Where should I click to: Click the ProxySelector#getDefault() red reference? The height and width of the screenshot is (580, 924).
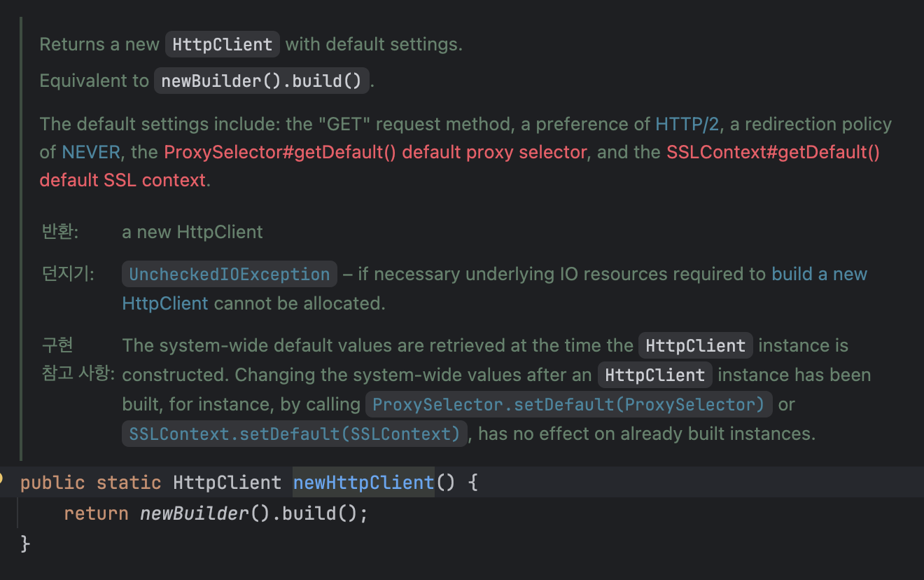[280, 152]
